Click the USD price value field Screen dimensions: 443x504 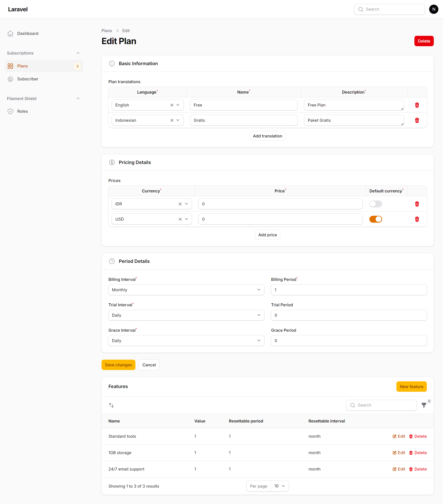pyautogui.click(x=280, y=219)
